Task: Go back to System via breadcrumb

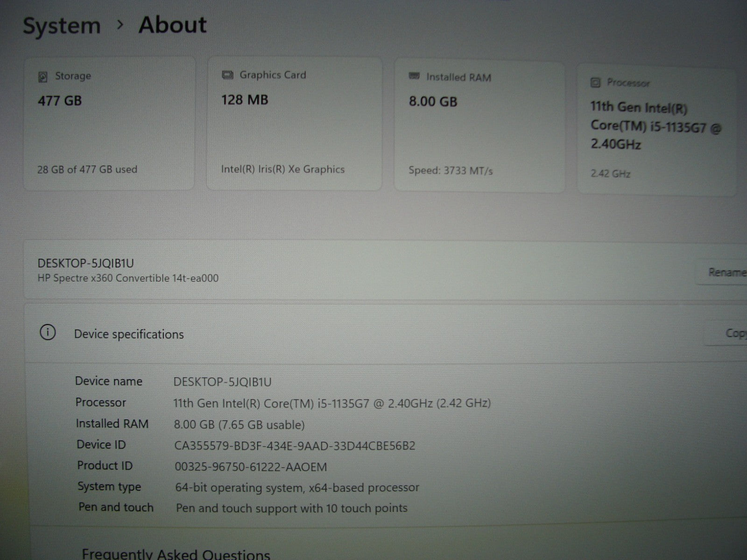Action: coord(62,26)
